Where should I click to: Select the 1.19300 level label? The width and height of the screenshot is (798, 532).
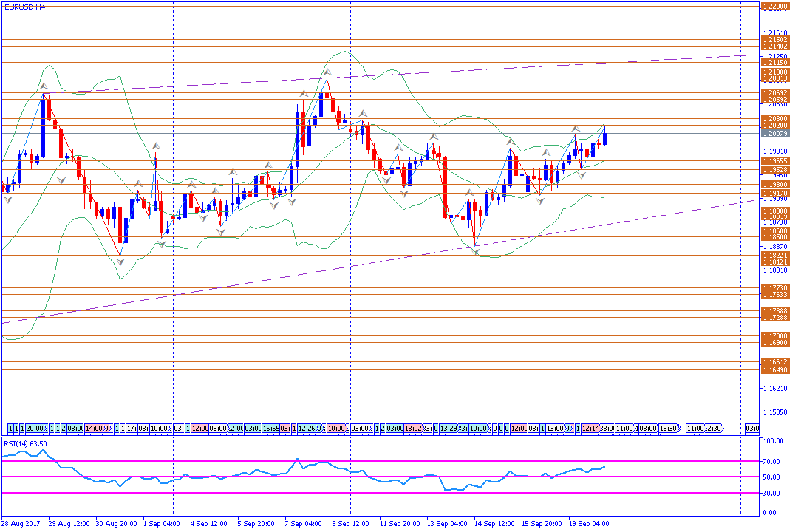click(x=774, y=184)
